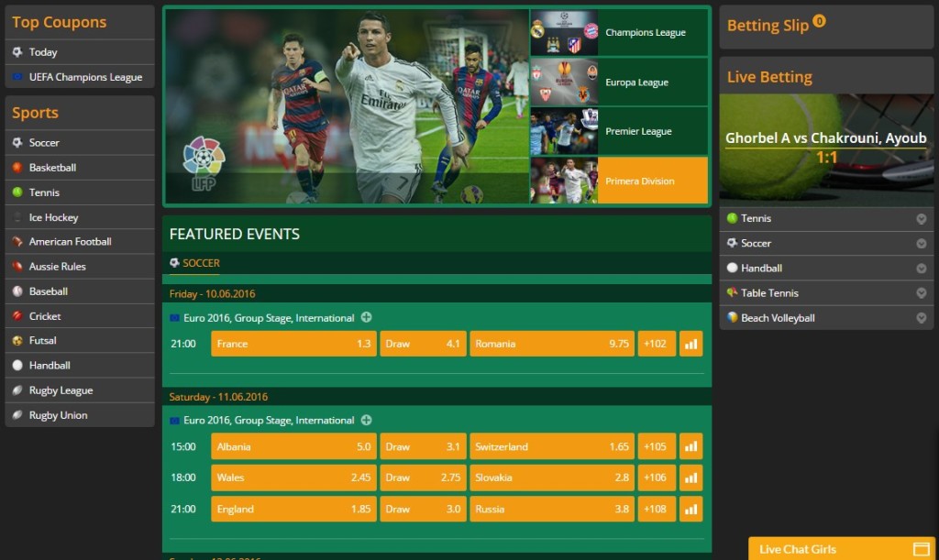This screenshot has height=560, width=939.
Task: Bet on Draw 3.1 for Albania vs Switzerland
Action: pyautogui.click(x=423, y=446)
